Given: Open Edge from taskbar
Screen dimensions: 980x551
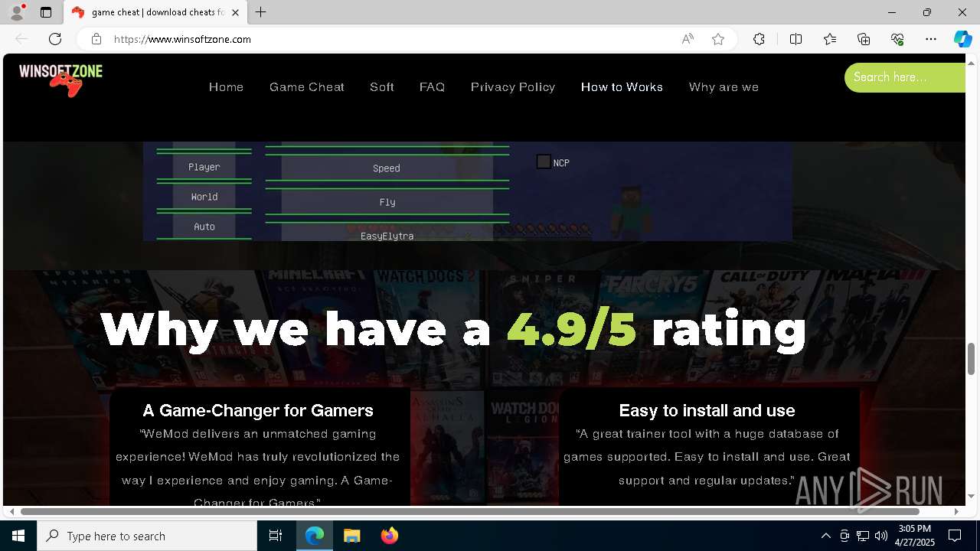Looking at the screenshot, I should 315,536.
